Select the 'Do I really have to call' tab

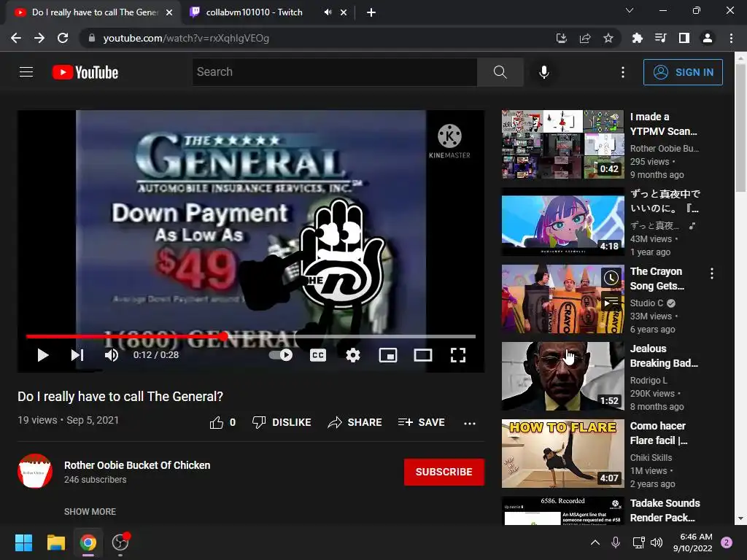[94, 12]
